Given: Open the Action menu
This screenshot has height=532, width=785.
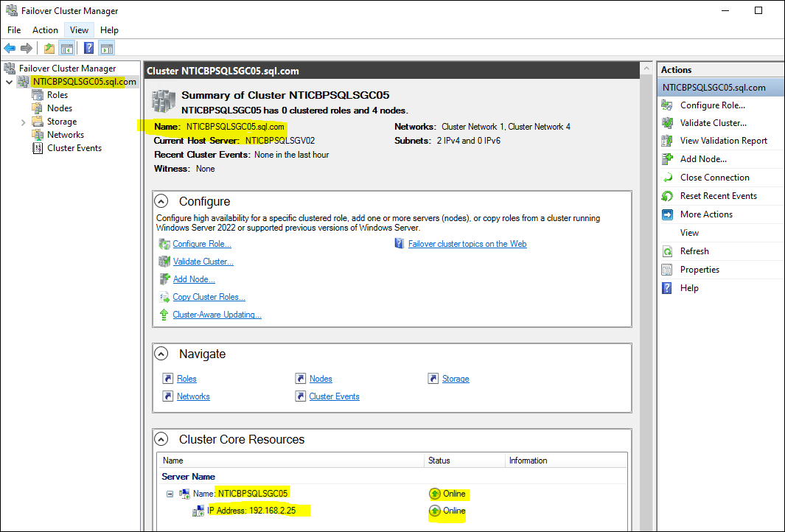Looking at the screenshot, I should pos(45,30).
